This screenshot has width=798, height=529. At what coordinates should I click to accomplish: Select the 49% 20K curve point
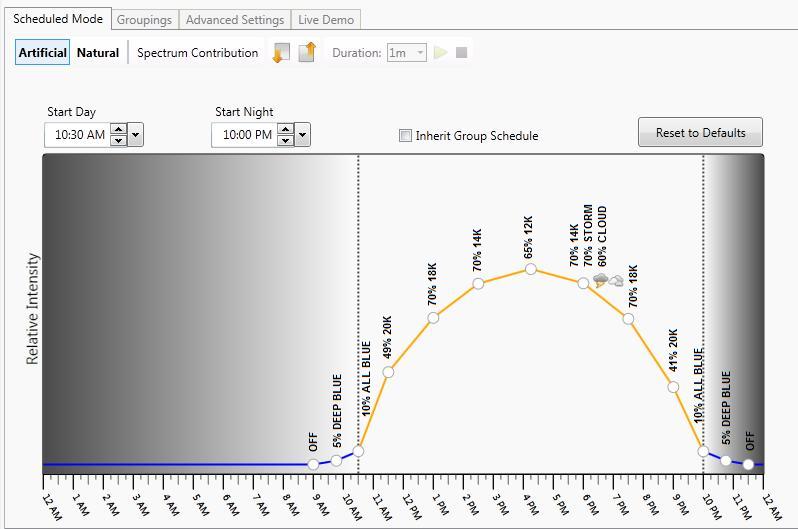(388, 372)
